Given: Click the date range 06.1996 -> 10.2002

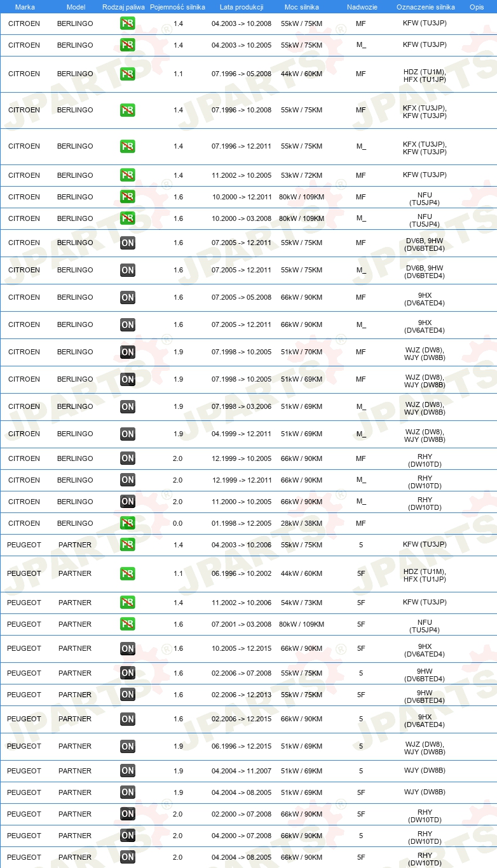Looking at the screenshot, I should tap(242, 573).
